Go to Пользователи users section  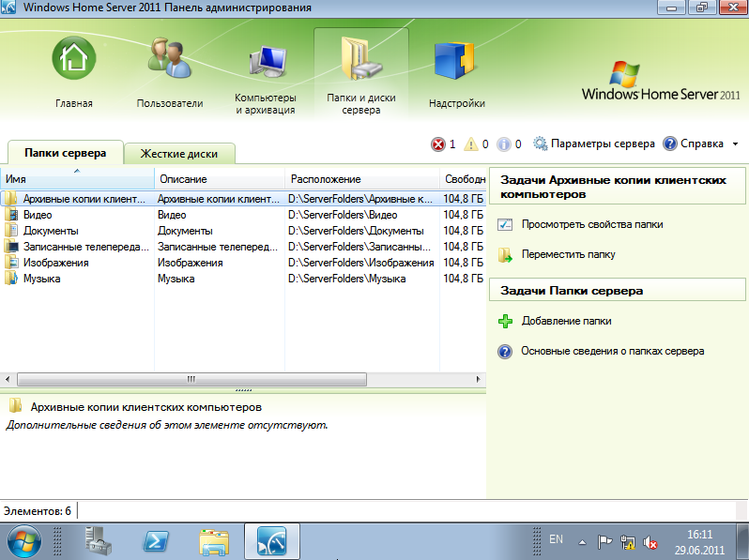pyautogui.click(x=170, y=72)
